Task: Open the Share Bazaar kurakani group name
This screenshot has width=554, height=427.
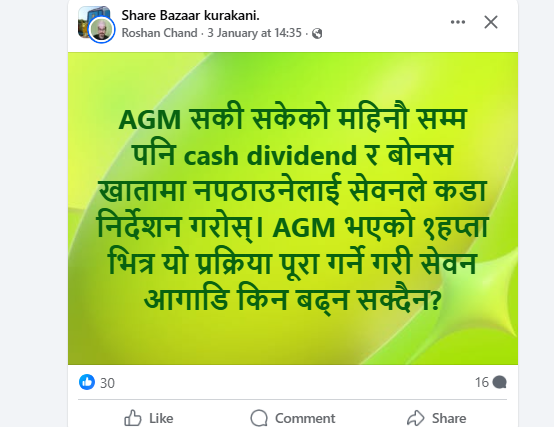Action: (190, 16)
